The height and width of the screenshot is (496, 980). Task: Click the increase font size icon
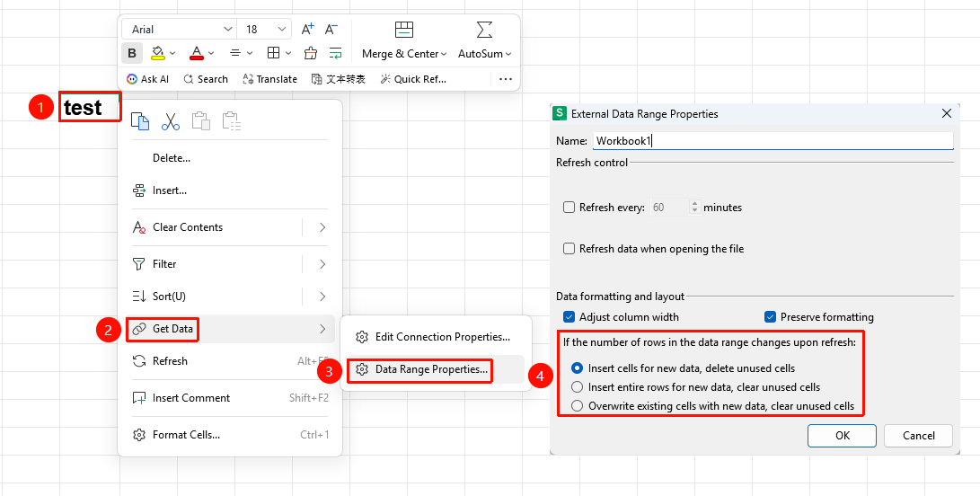point(307,29)
